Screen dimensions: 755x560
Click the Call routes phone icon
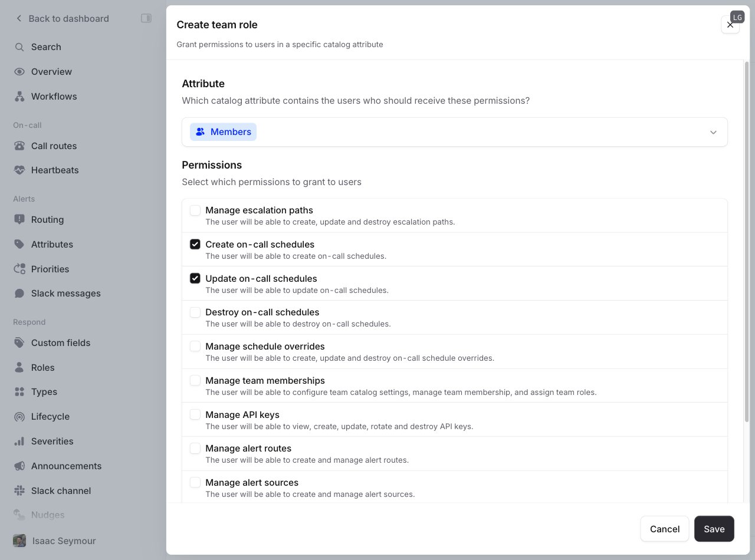click(x=19, y=146)
